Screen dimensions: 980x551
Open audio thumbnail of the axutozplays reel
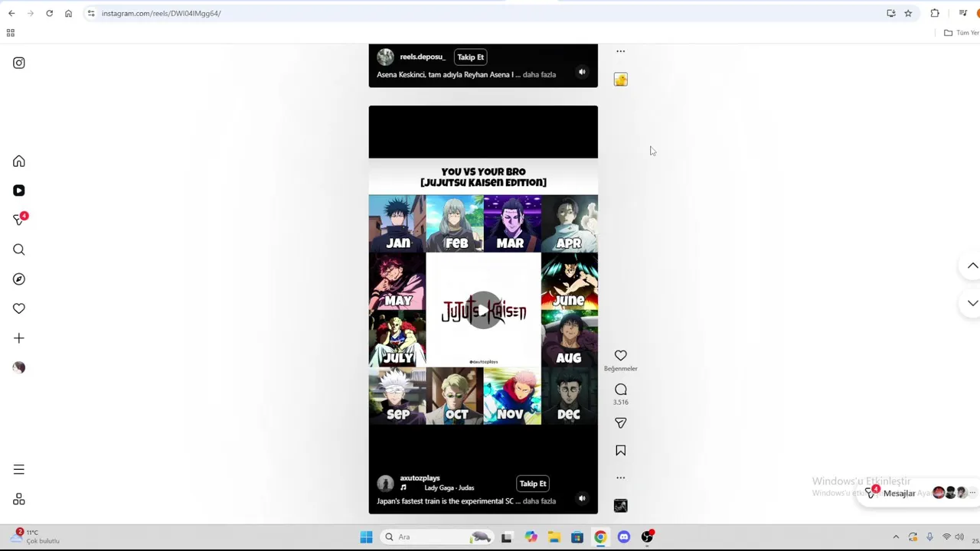(621, 506)
